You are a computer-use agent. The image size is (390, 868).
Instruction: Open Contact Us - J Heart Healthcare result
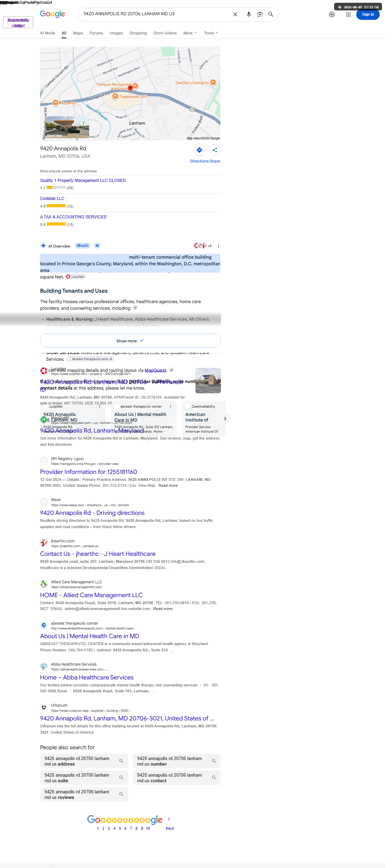[98, 554]
